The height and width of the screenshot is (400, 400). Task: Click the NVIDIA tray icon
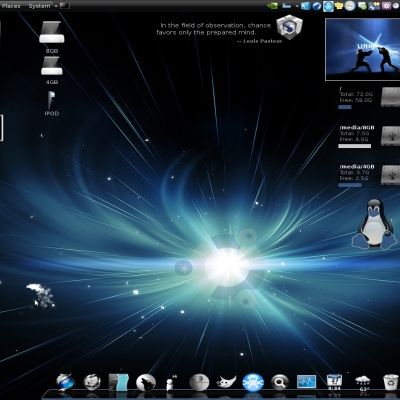(273, 6)
